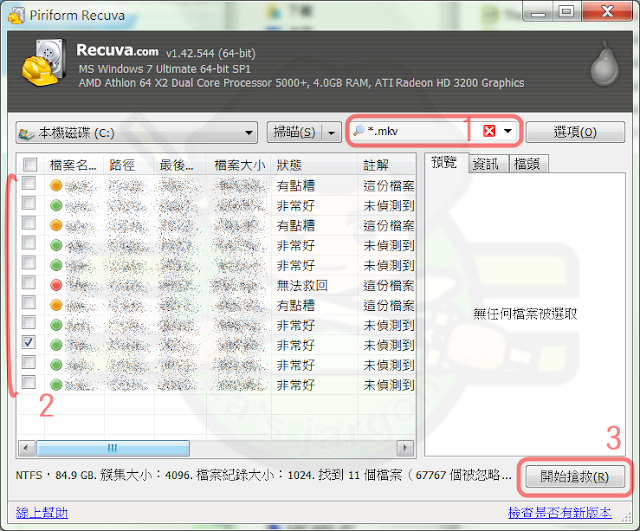Click the 無任何檔案被選取 preview message

(525, 314)
